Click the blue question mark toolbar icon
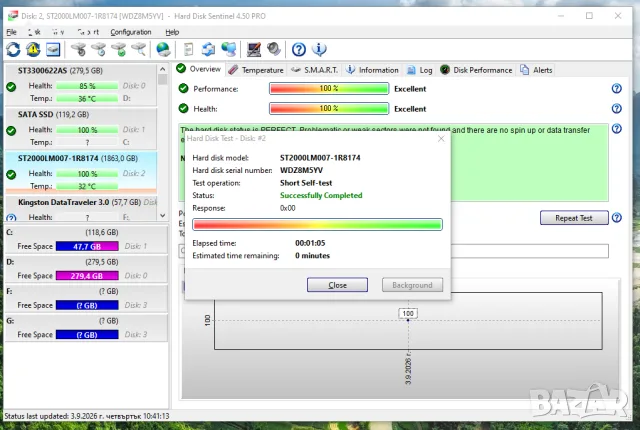 click(x=299, y=49)
